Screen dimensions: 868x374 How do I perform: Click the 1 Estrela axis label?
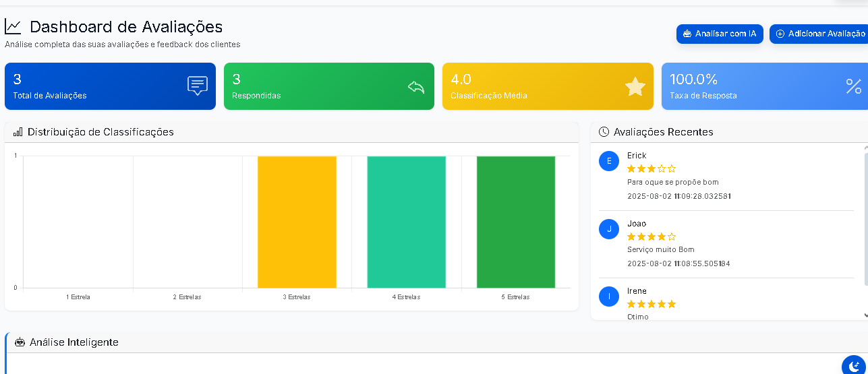(78, 297)
